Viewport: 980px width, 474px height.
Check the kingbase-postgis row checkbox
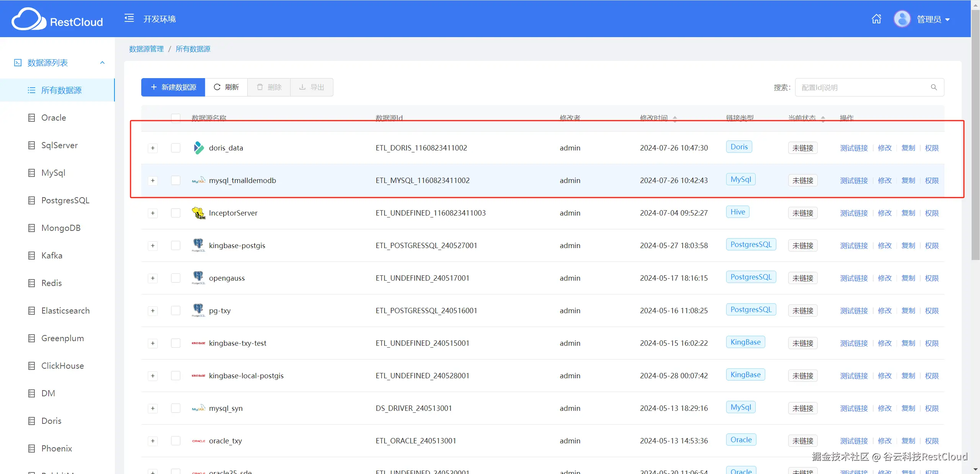[x=176, y=245]
